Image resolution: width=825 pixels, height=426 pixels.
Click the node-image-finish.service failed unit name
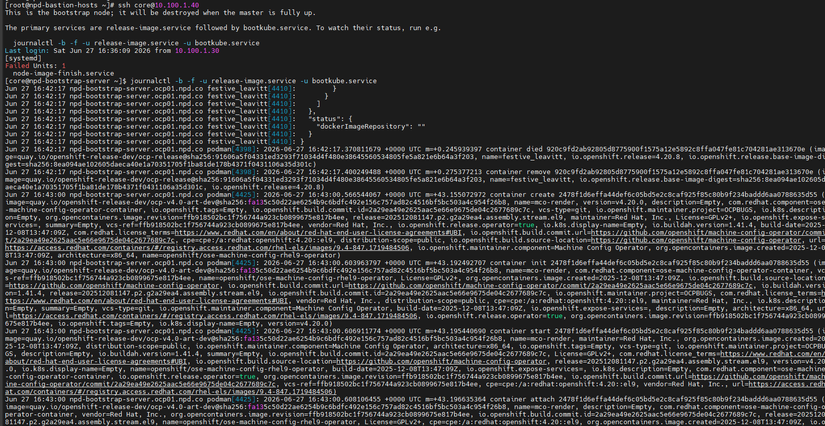pos(63,74)
